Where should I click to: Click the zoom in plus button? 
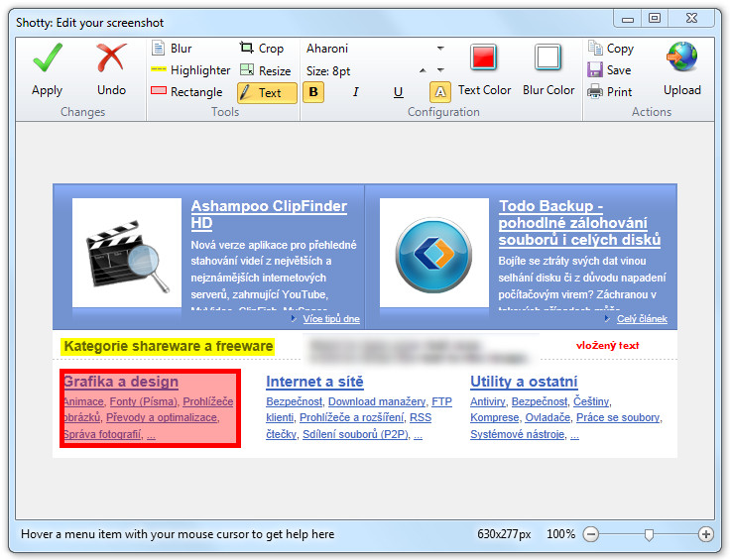pos(706,534)
